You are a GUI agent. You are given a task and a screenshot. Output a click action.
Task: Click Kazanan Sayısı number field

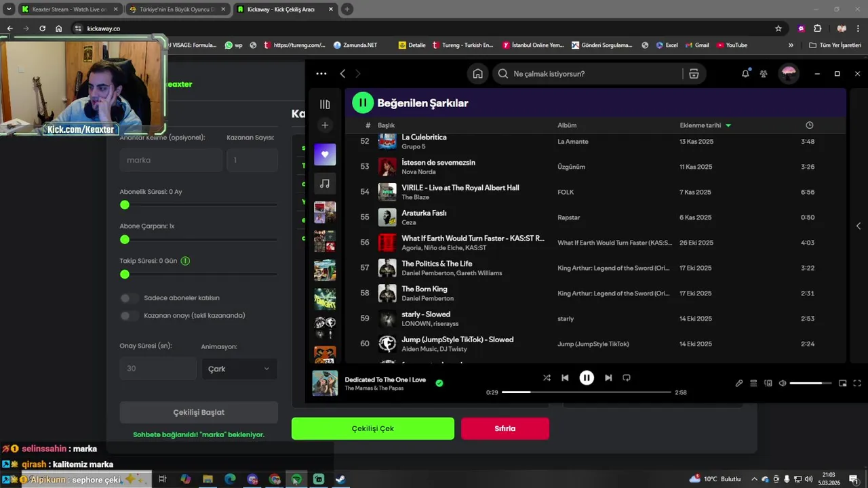[x=252, y=160]
